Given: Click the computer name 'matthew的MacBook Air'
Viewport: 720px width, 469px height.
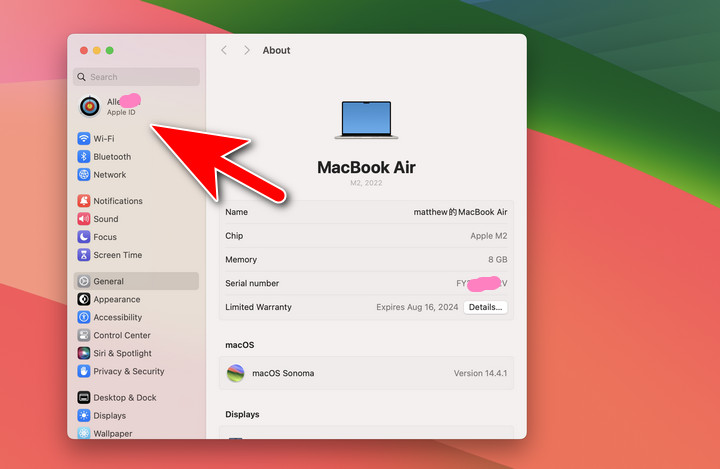Looking at the screenshot, I should (460, 212).
